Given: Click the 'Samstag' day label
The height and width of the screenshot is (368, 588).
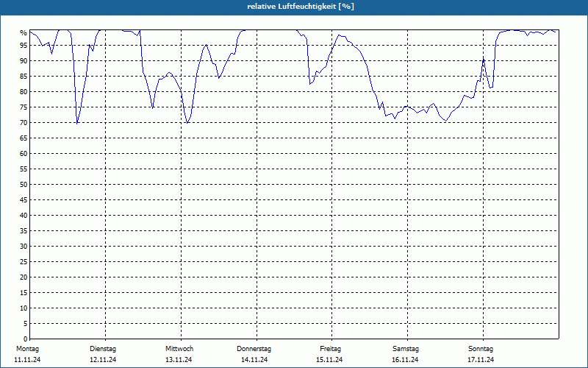Looking at the screenshot, I should tap(406, 348).
